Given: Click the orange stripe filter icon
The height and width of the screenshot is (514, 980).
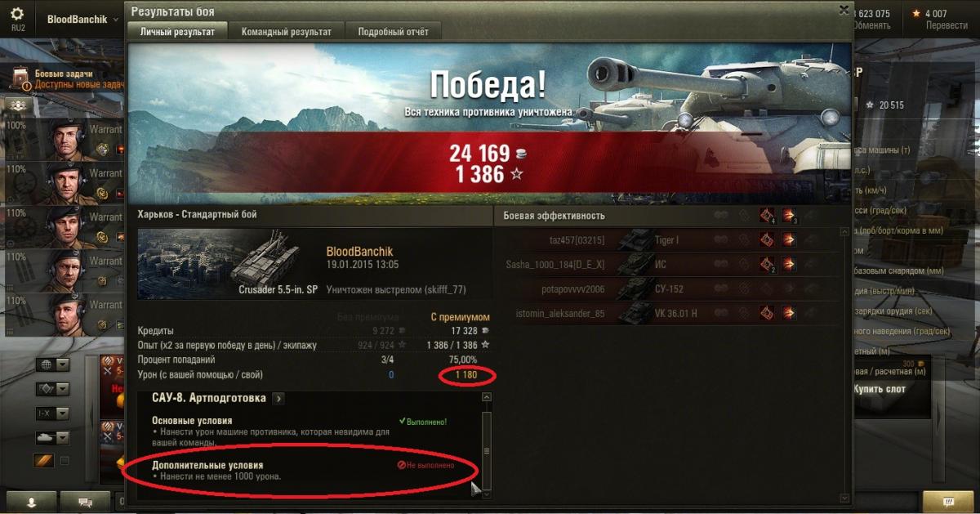Looking at the screenshot, I should 43,461.
